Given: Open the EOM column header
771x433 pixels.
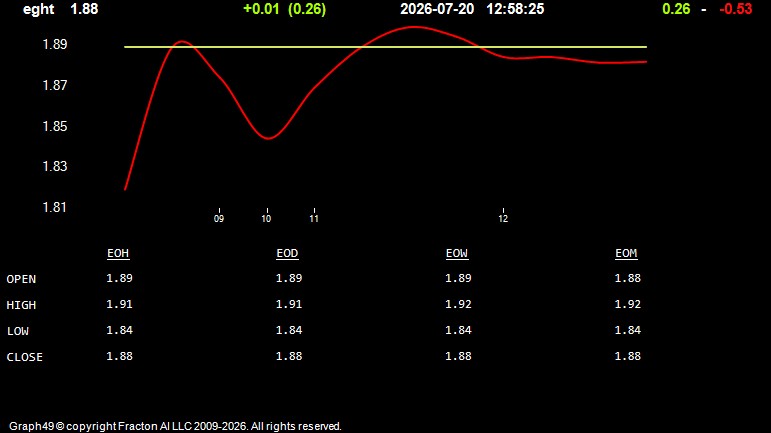Looking at the screenshot, I should (626, 253).
